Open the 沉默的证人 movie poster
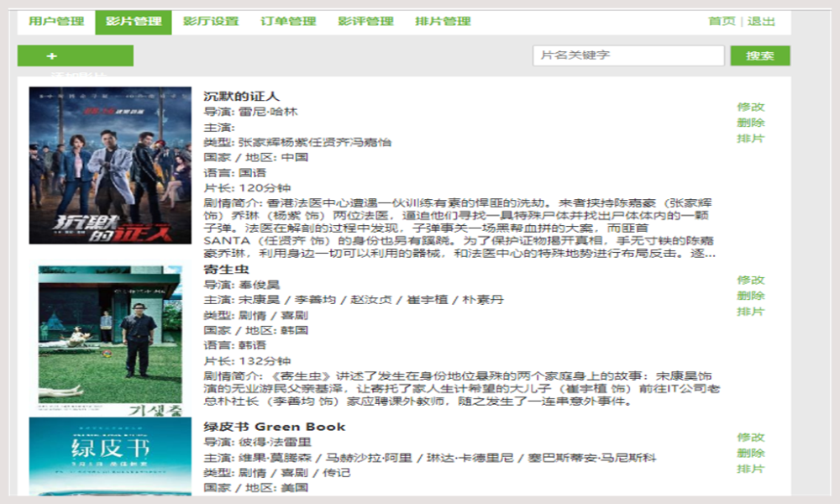 (x=110, y=165)
